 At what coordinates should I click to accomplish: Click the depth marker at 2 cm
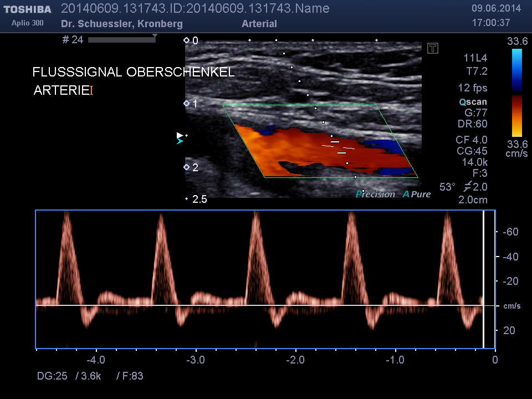(187, 167)
